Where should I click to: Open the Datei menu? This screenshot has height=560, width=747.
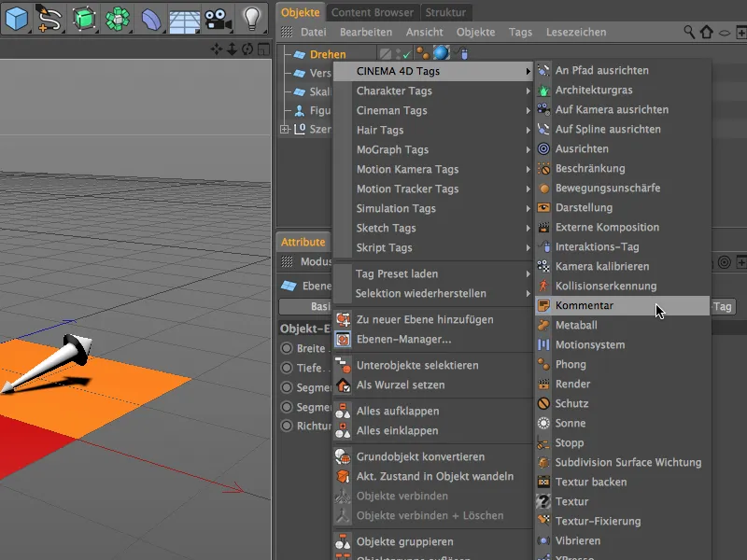[x=314, y=33]
